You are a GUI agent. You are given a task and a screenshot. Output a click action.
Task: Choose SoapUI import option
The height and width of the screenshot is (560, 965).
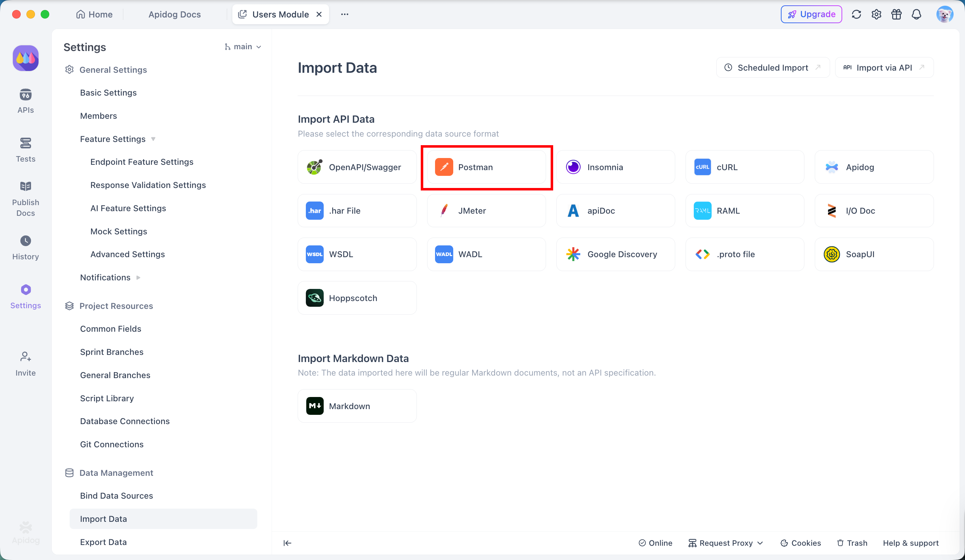[874, 254]
